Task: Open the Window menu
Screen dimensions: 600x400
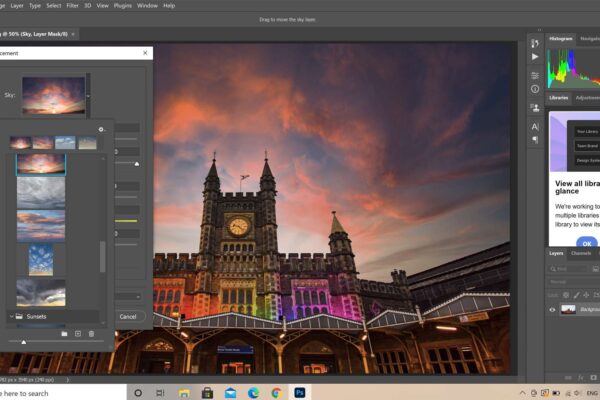Action: coord(147,6)
